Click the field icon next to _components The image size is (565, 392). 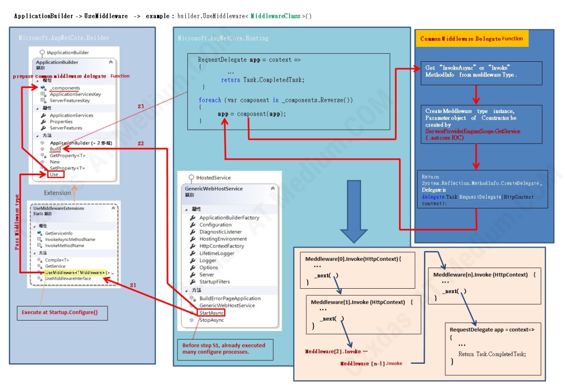pos(43,88)
